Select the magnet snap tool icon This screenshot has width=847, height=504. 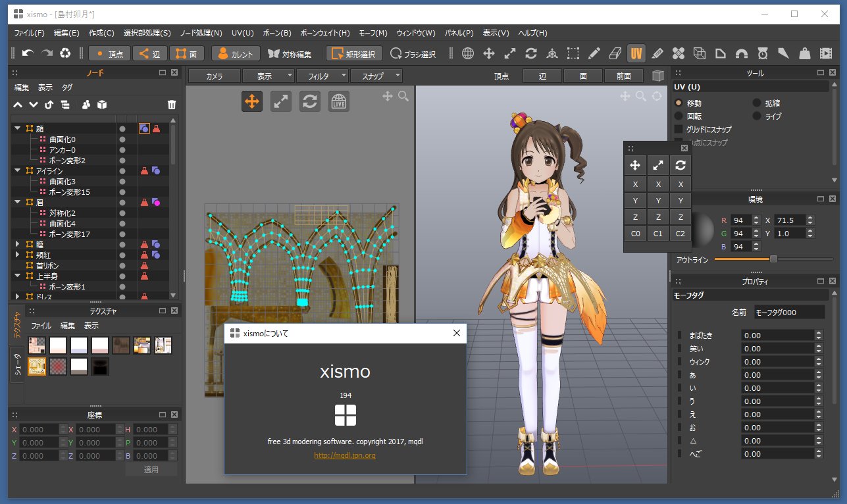click(741, 53)
